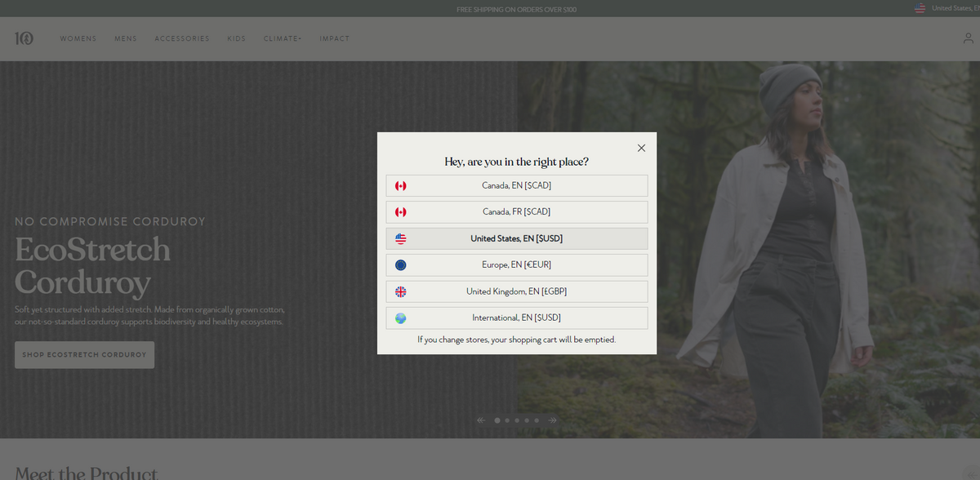Click the 'EcoStretch Corduroy' hero heading
The image size is (980, 480).
point(92,265)
